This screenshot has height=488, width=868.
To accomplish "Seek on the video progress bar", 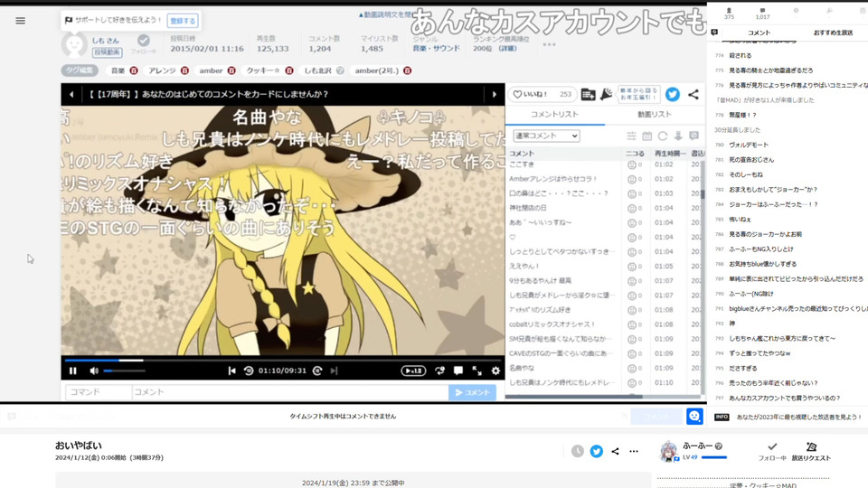I will click(x=282, y=361).
